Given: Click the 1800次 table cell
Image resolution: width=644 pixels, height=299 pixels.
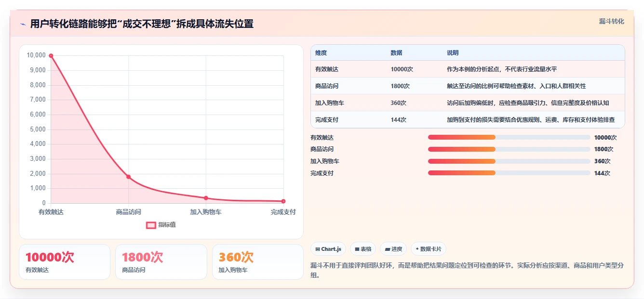Looking at the screenshot, I should pyautogui.click(x=400, y=86).
